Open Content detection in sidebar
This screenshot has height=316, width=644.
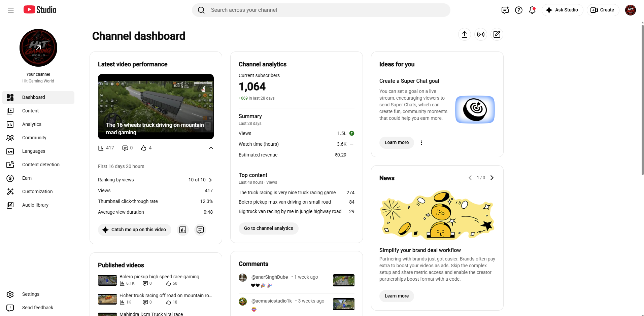pyautogui.click(x=38, y=165)
